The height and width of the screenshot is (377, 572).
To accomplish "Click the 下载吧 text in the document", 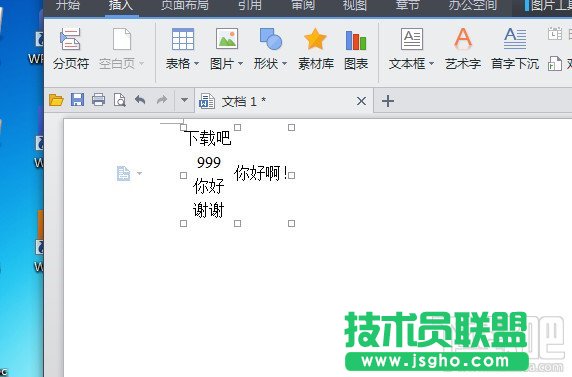I will (x=208, y=138).
